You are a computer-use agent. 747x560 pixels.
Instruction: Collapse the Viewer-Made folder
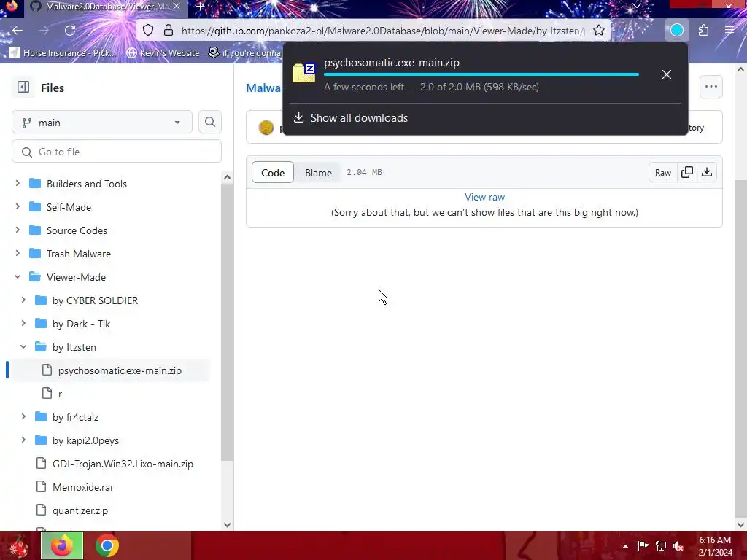pyautogui.click(x=18, y=276)
